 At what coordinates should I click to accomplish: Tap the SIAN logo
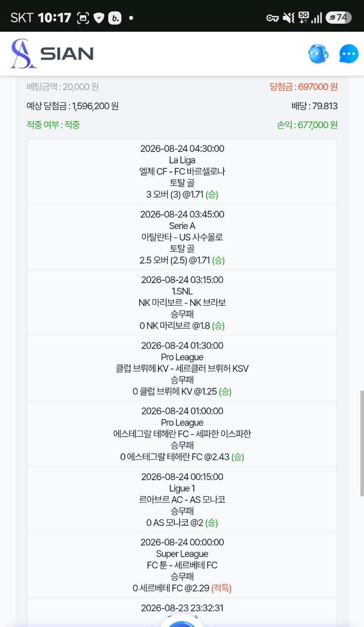[52, 54]
